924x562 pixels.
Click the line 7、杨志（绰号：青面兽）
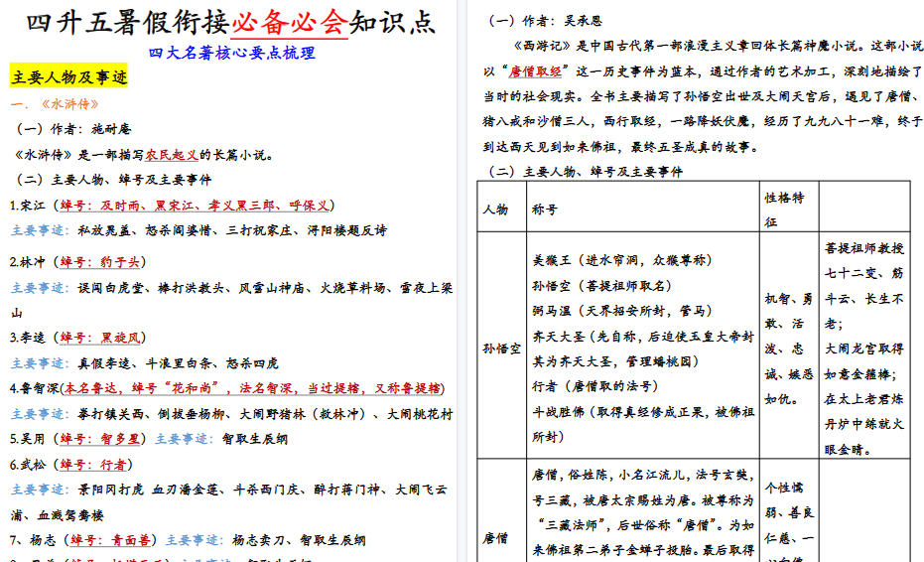point(83,540)
